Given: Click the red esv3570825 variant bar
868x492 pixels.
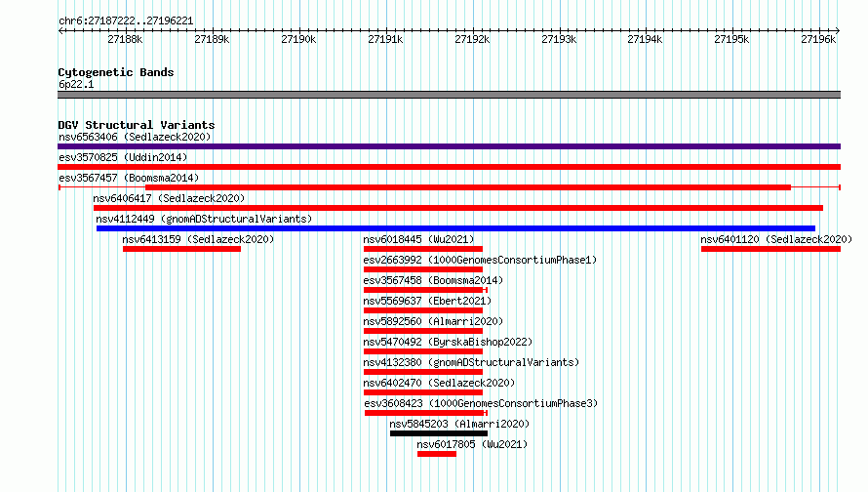Looking at the screenshot, I should pyautogui.click(x=449, y=167).
